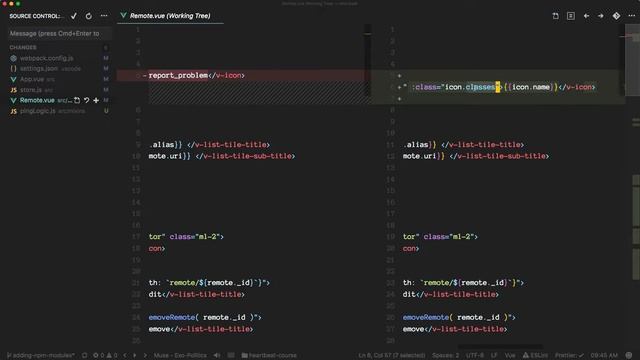640x360 pixels.
Task: Open file icon in the editor toolbar
Action: click(x=556, y=16)
